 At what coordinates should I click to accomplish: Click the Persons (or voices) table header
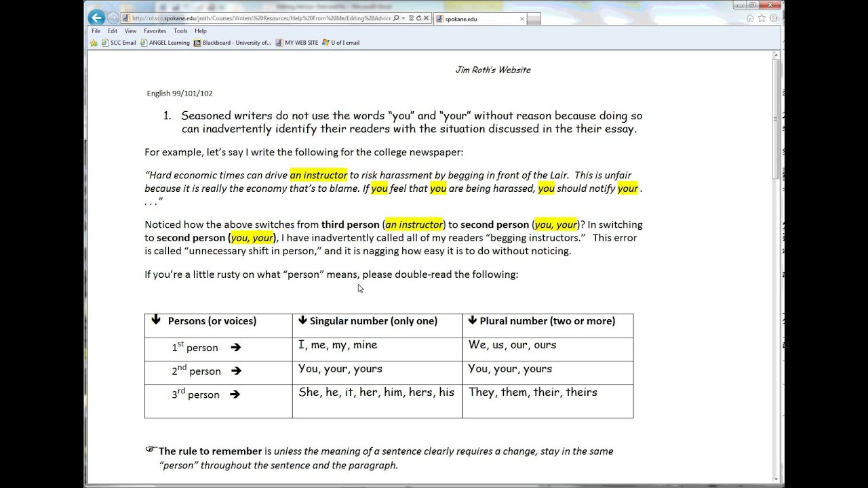pyautogui.click(x=212, y=321)
